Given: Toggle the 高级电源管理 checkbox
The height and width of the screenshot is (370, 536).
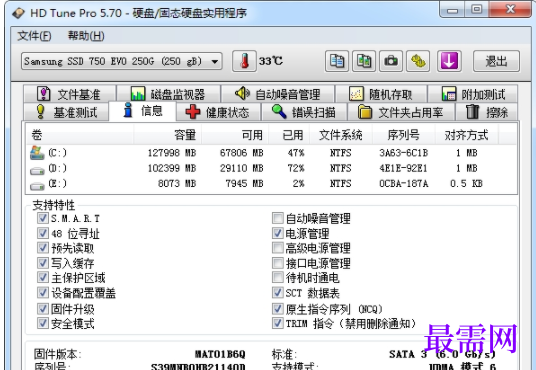Looking at the screenshot, I should (x=278, y=248).
